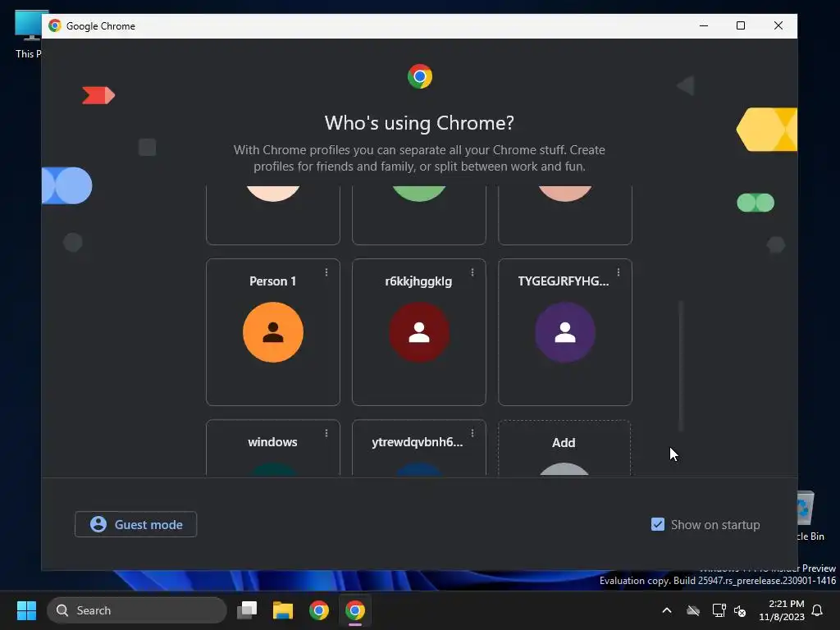The image size is (840, 630).
Task: Click the muted volume tray icon
Action: click(740, 610)
